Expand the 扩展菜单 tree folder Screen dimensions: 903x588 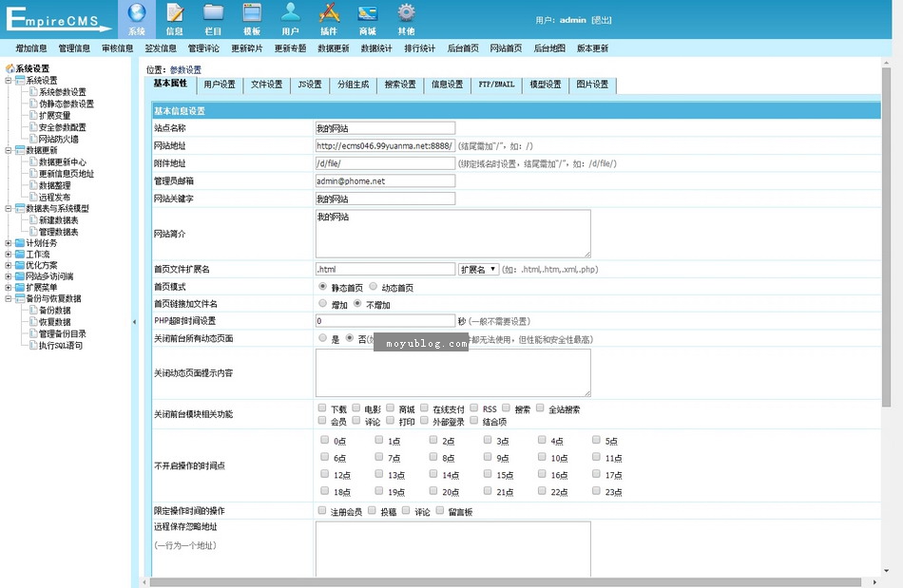(8, 287)
